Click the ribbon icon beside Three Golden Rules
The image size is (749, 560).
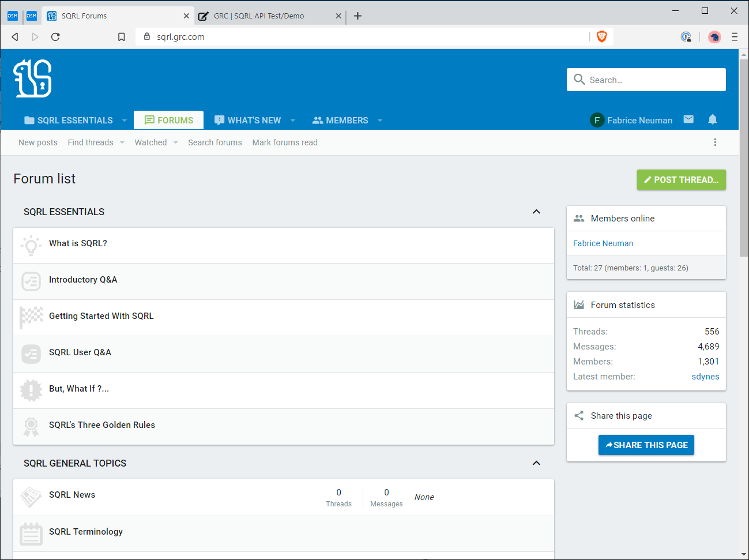(31, 427)
